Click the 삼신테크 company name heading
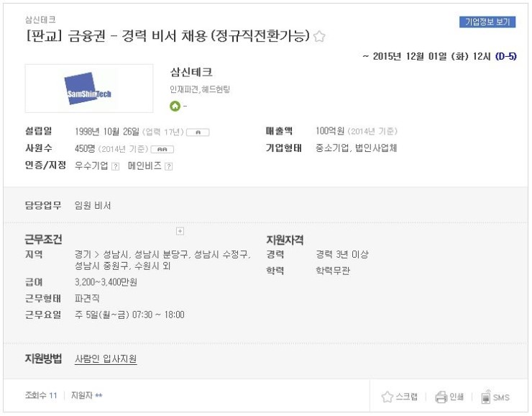Image resolution: width=532 pixels, height=416 pixels. point(191,72)
